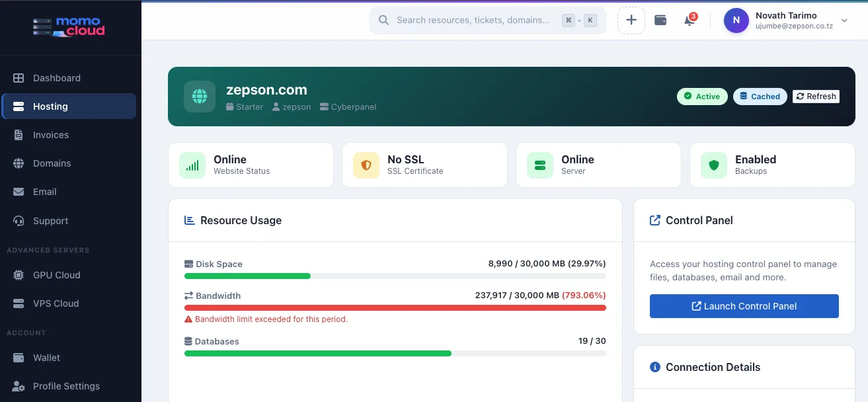Open the GPU Cloud section
Image resolution: width=868 pixels, height=402 pixels.
point(69,275)
